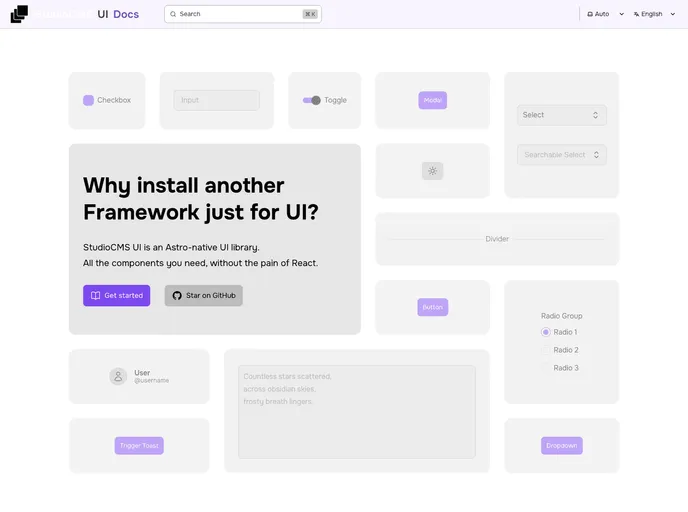
Task: Click the "Why install another Framework" heading
Action: [201, 199]
